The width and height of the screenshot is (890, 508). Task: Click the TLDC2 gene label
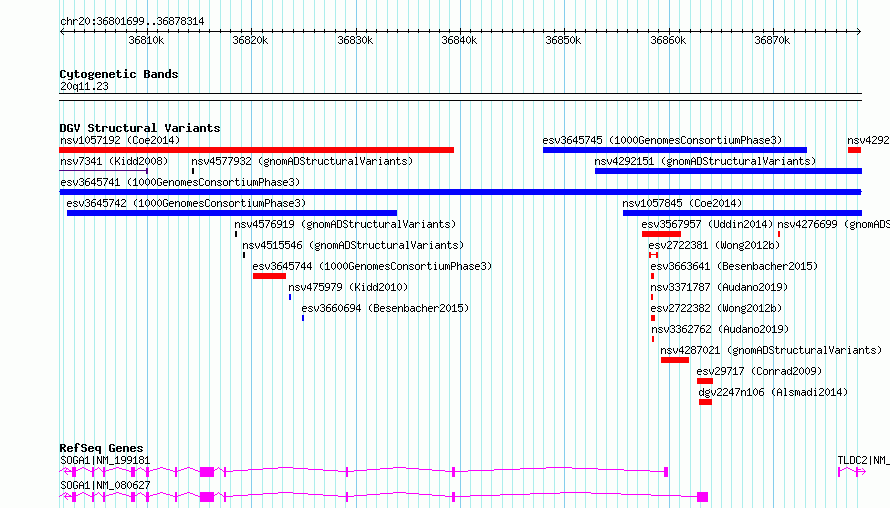click(863, 460)
